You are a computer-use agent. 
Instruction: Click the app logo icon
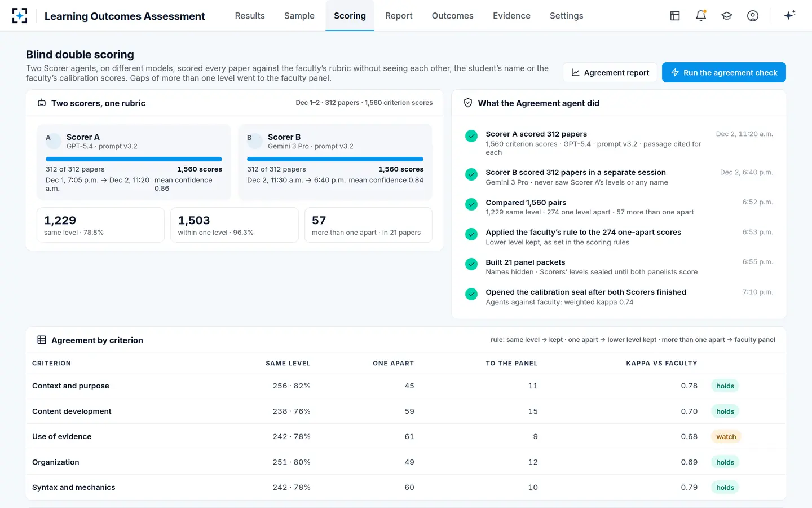click(x=20, y=16)
